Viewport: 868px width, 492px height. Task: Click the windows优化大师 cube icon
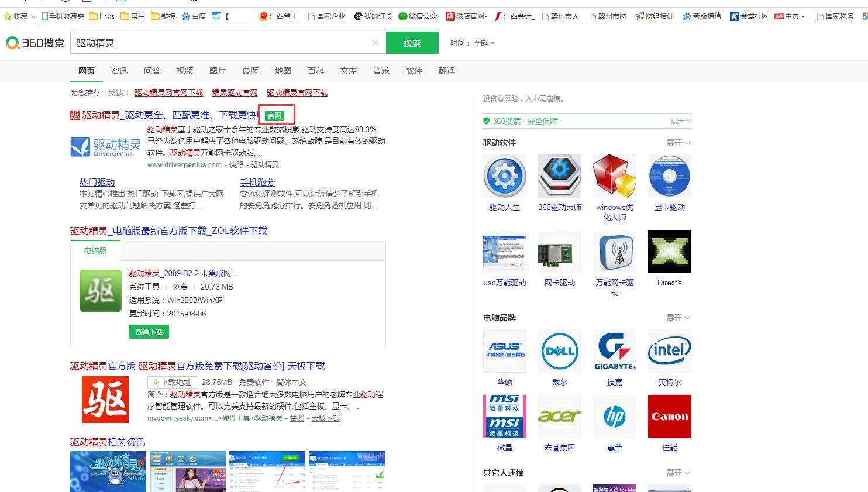pos(614,176)
